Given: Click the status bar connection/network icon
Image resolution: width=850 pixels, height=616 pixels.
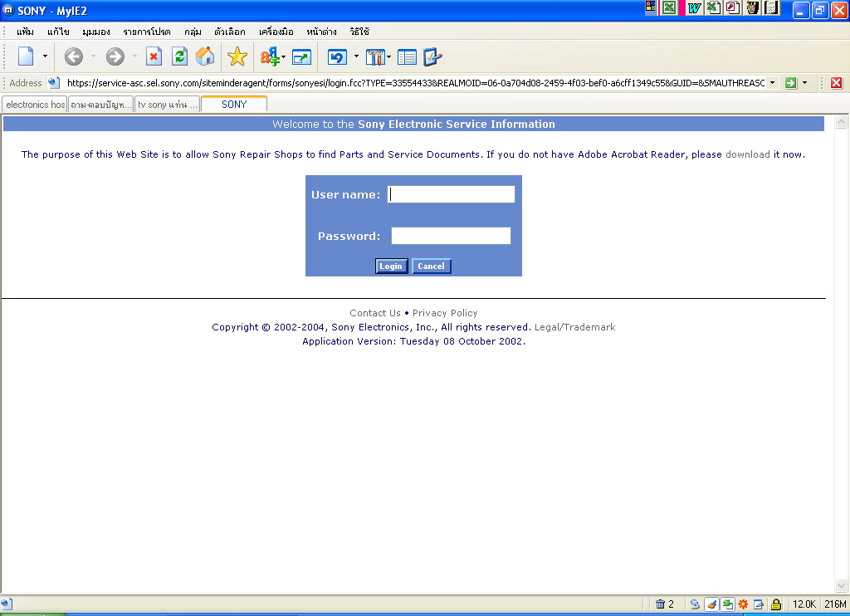Looking at the screenshot, I should (695, 604).
